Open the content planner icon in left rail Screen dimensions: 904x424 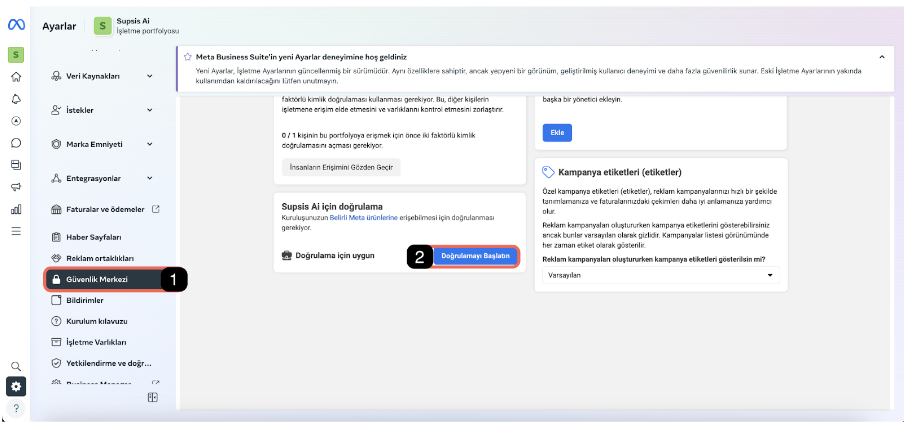click(16, 165)
